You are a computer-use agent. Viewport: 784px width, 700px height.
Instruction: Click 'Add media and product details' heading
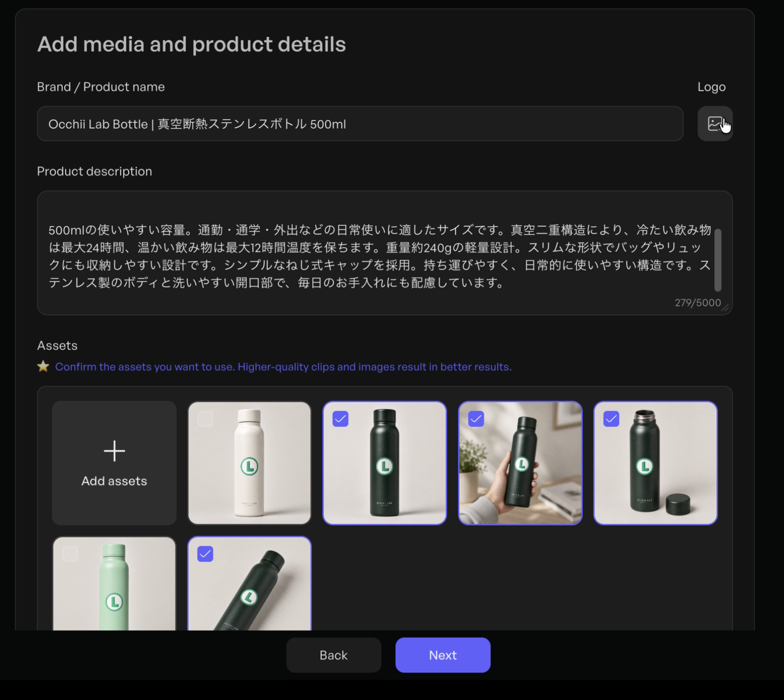[x=192, y=44]
